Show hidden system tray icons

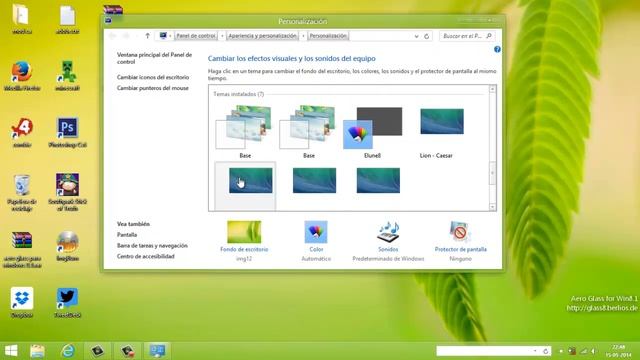(x=561, y=351)
